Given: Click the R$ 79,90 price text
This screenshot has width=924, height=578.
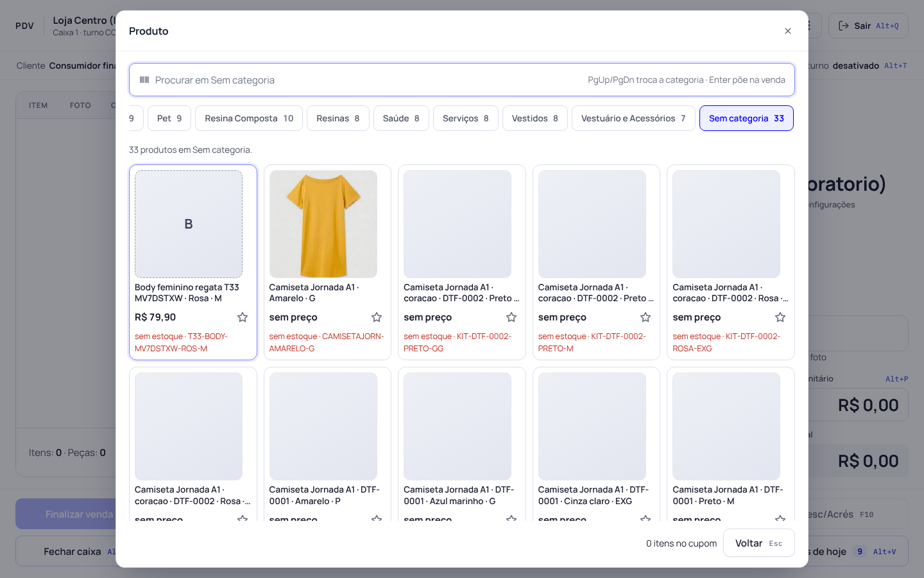Looking at the screenshot, I should [x=155, y=317].
